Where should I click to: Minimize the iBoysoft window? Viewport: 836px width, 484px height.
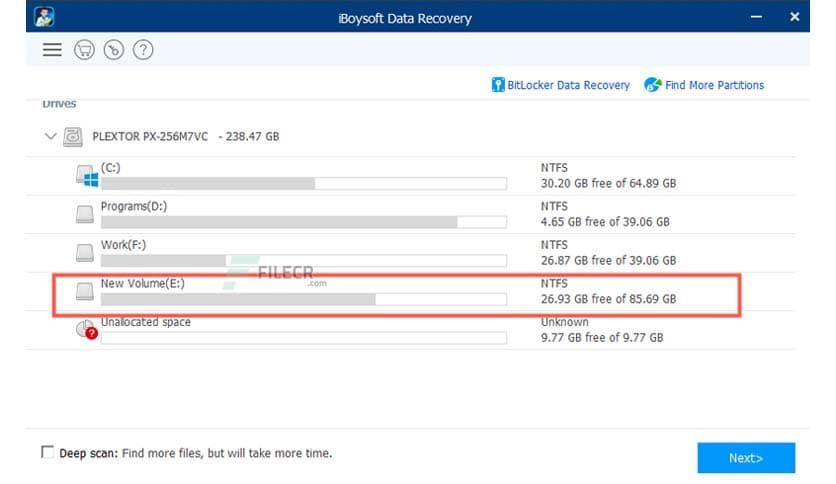click(756, 17)
